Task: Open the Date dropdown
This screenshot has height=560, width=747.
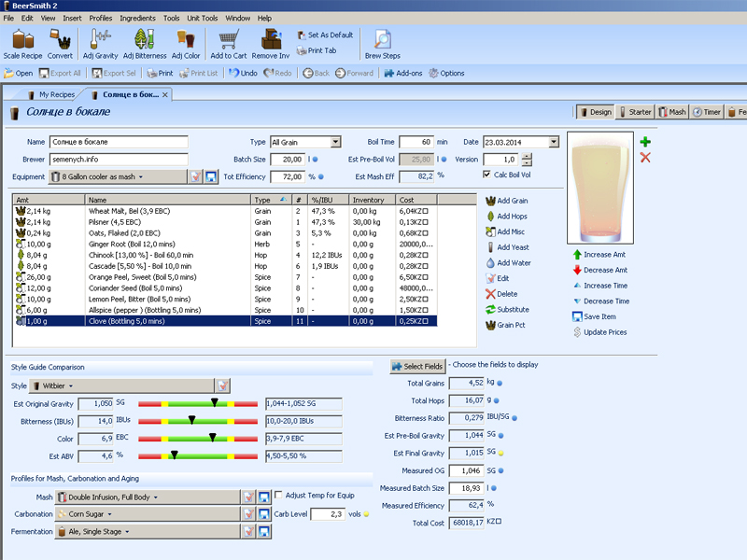Action: (554, 142)
